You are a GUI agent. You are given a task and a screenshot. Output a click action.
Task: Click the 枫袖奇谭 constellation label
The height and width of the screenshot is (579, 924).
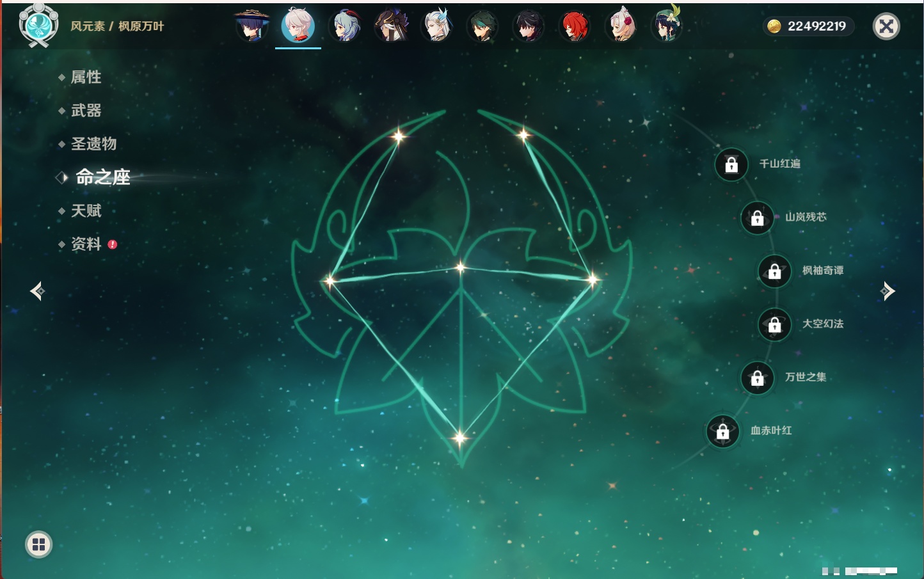pyautogui.click(x=823, y=271)
